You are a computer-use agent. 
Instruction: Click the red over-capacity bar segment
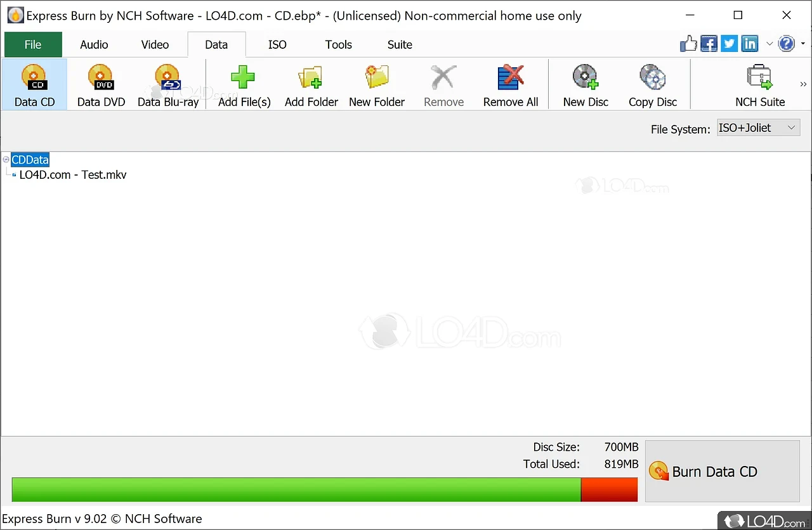[x=609, y=489]
